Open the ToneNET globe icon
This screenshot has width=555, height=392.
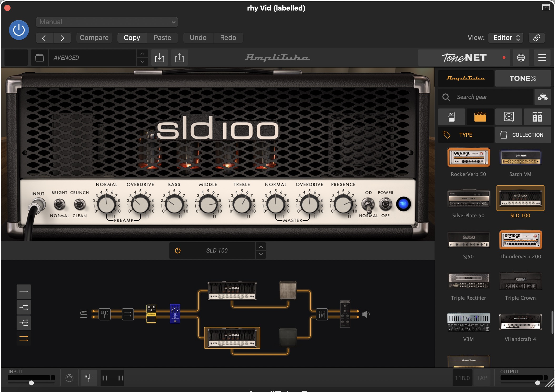click(521, 58)
